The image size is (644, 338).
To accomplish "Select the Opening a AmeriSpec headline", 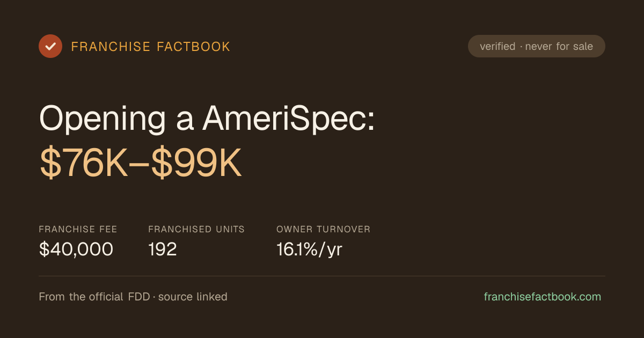I will tap(207, 119).
